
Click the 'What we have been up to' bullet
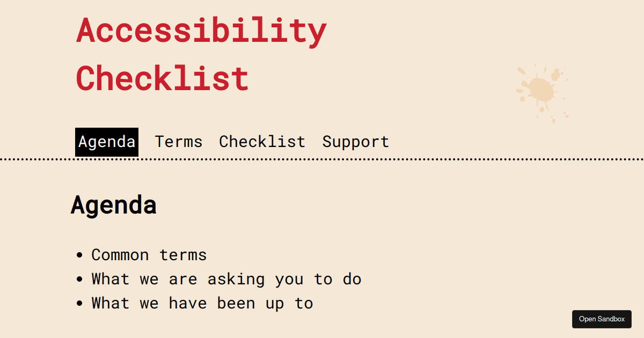[202, 303]
